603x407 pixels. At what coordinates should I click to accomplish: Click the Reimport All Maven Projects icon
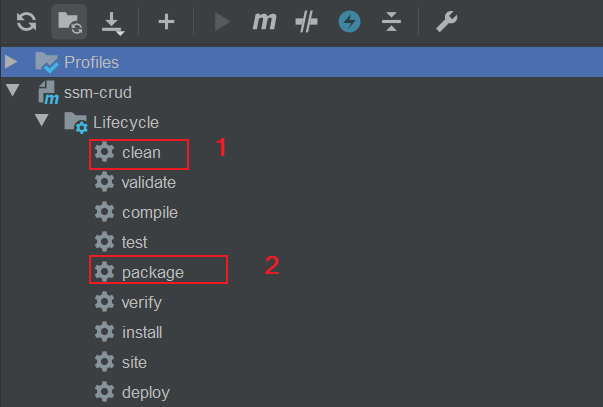click(26, 21)
